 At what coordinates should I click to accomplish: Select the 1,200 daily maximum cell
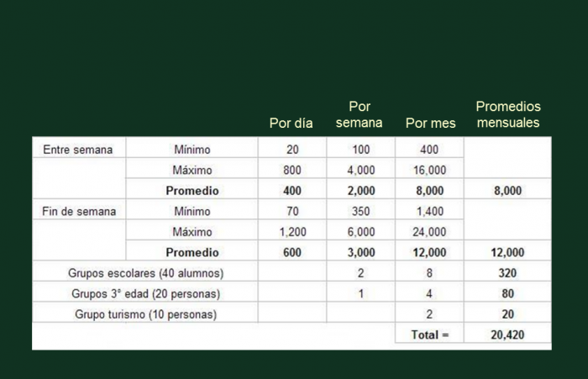[x=291, y=232]
